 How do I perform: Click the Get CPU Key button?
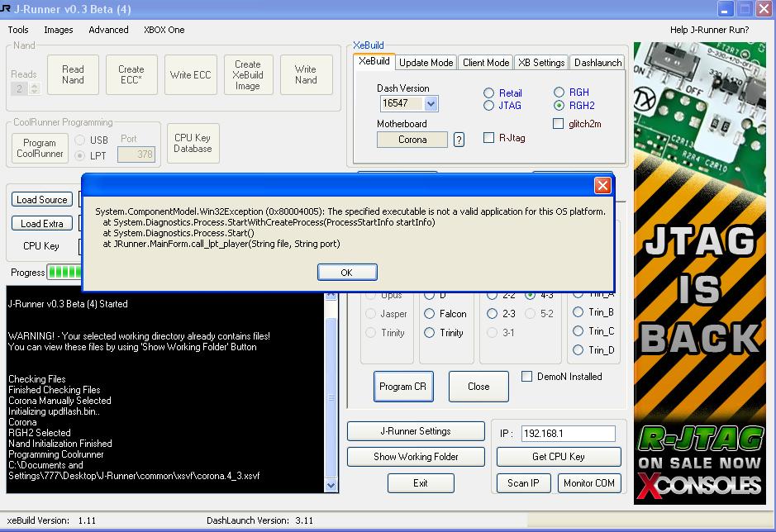click(x=559, y=457)
